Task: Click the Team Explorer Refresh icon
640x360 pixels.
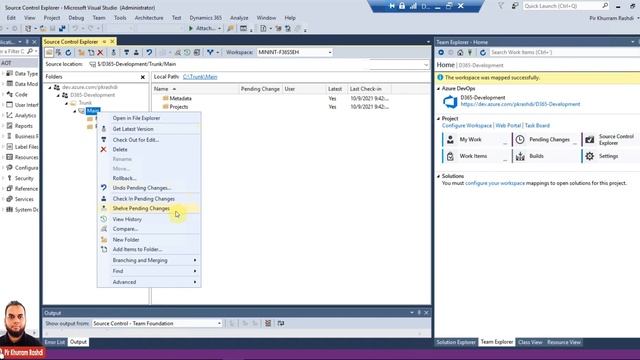Action: coord(483,52)
